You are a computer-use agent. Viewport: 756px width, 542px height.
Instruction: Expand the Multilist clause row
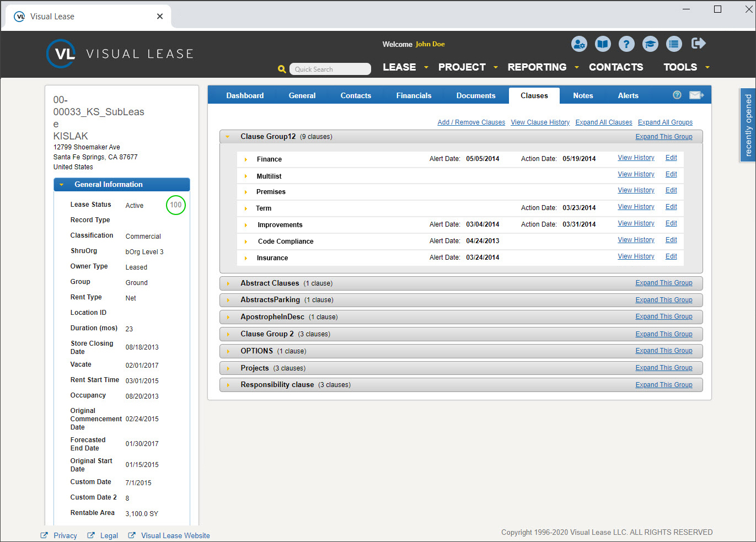(246, 176)
